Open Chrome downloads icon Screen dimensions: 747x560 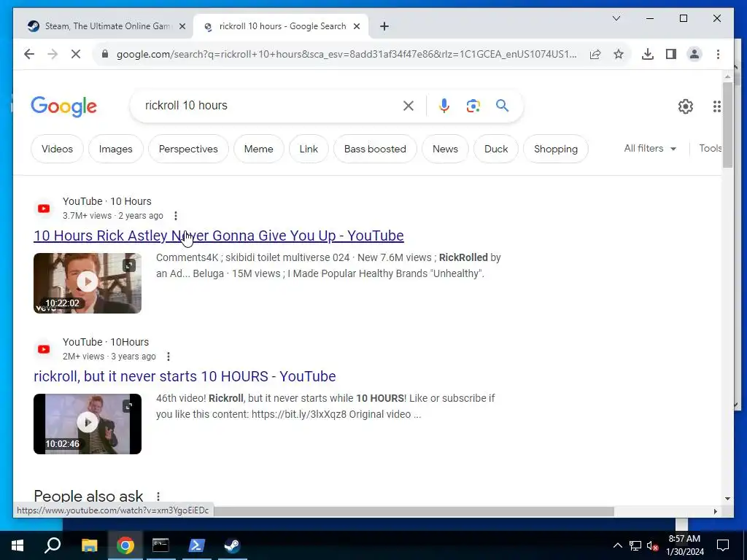648,54
